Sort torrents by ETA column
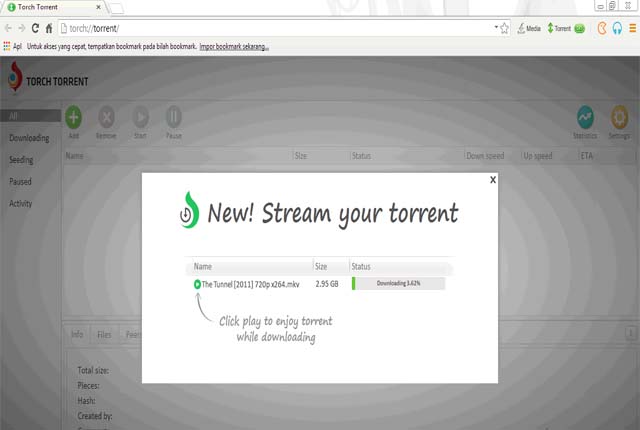This screenshot has width=640, height=430. 587,156
